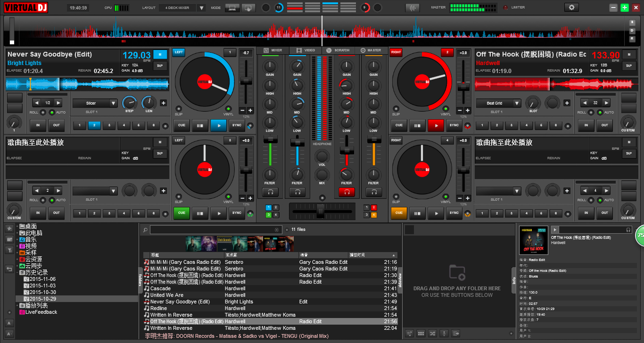This screenshot has height=343, width=644.
Task: Toggle the LEFT assign button on deck 1
Action: pyautogui.click(x=179, y=52)
